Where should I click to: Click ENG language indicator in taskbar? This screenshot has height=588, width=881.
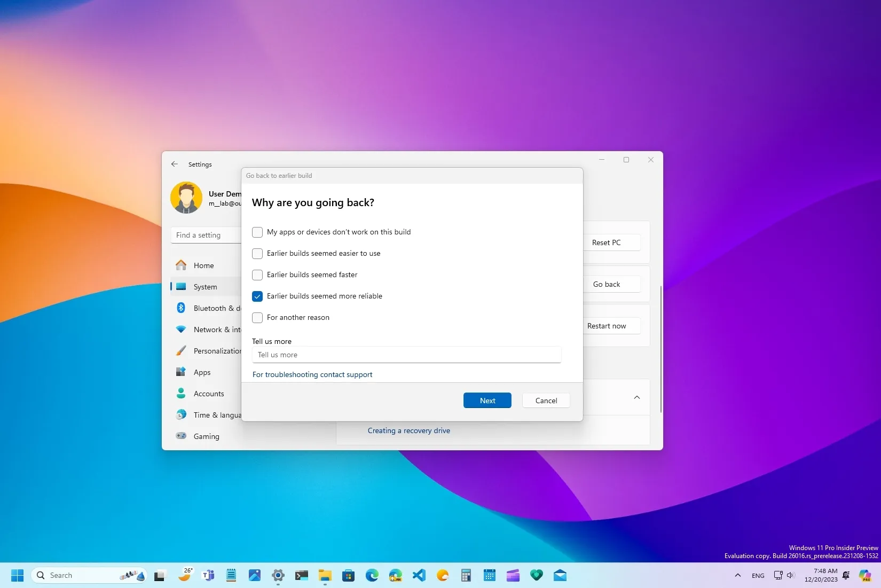pos(758,575)
